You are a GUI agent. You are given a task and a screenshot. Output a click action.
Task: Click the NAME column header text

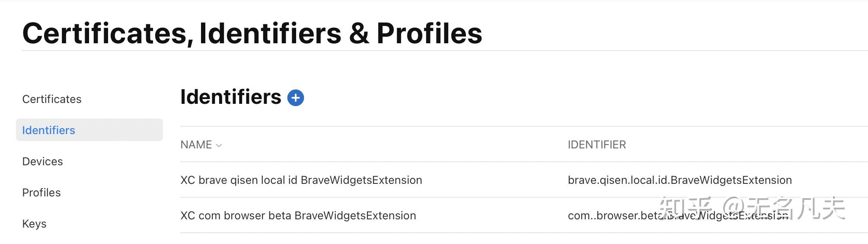click(x=196, y=144)
